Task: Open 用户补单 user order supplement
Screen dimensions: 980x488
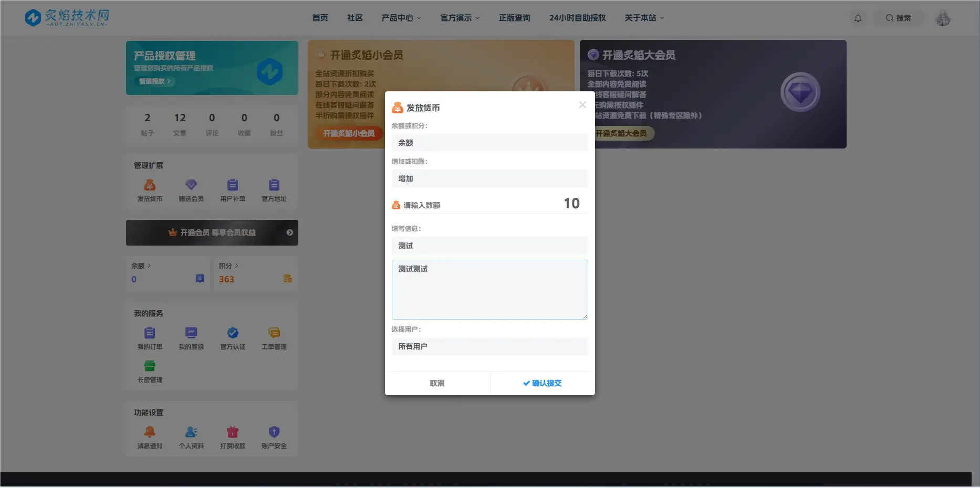Action: click(x=233, y=189)
